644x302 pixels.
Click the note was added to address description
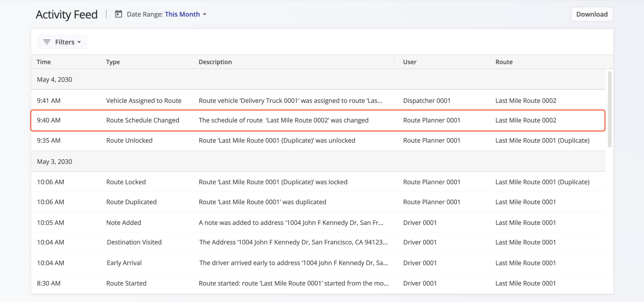291,223
